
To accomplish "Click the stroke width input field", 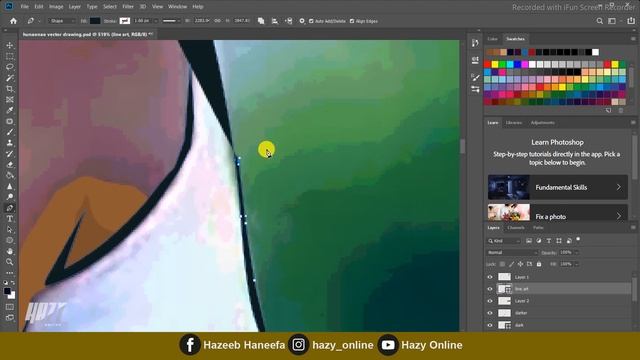I will pos(142,21).
